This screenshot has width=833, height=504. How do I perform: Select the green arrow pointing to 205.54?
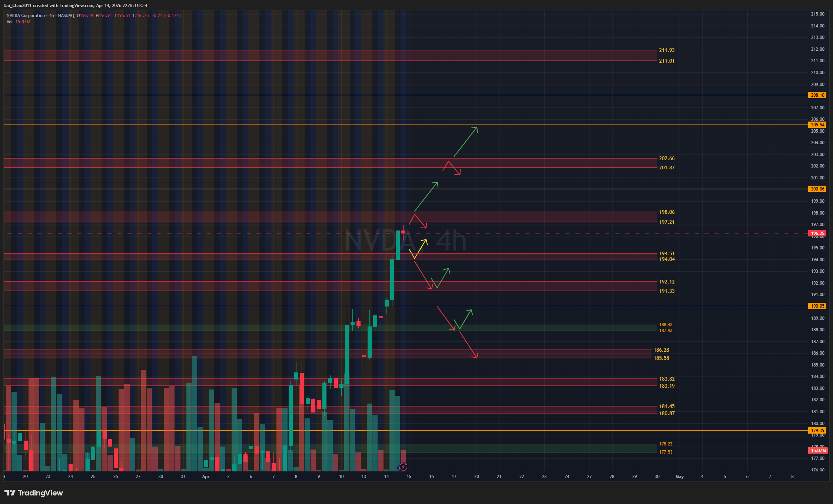click(466, 142)
